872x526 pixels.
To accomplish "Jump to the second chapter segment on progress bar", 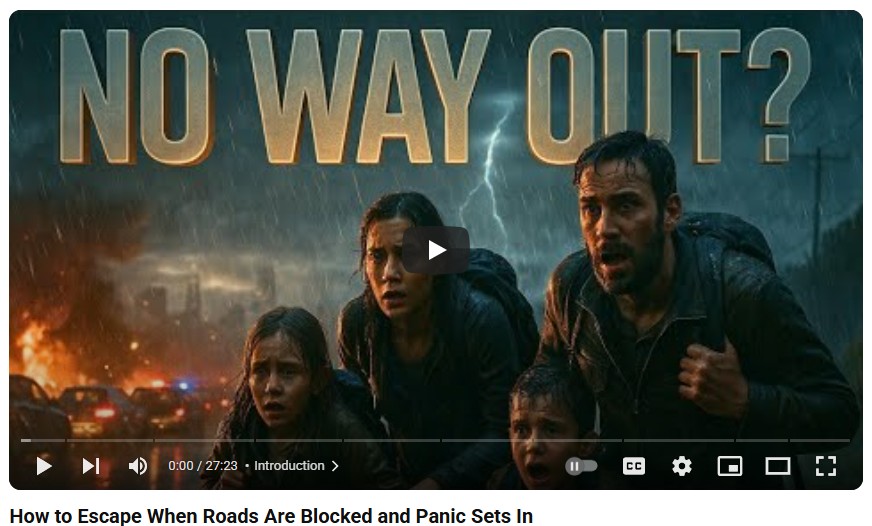I will click(110, 440).
